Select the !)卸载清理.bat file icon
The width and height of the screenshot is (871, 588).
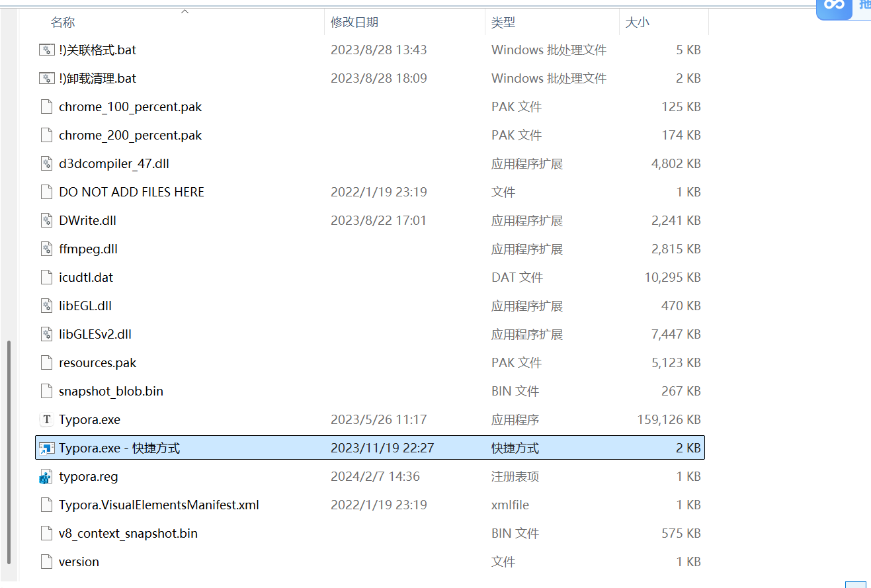pos(46,78)
